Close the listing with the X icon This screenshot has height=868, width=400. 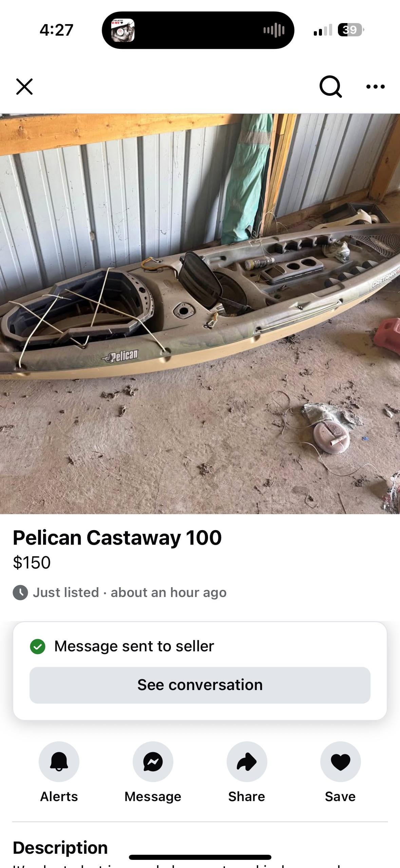tap(24, 87)
